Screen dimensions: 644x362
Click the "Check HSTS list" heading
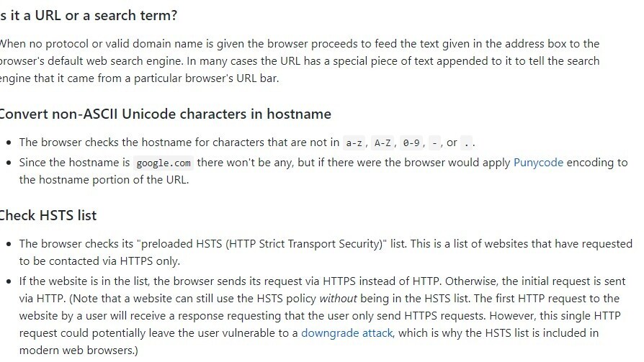coord(48,215)
